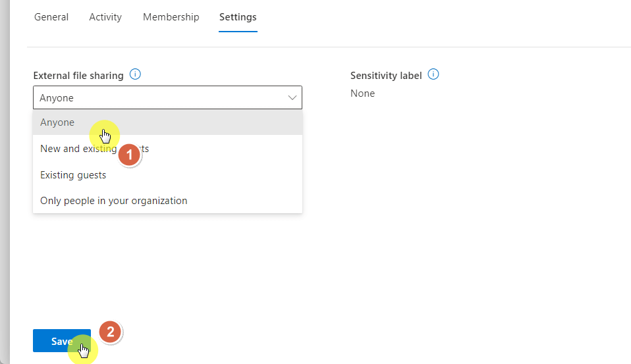Screen dimensions: 631x364
Task: Choose Anyone option in sharing list
Action: click(167, 122)
